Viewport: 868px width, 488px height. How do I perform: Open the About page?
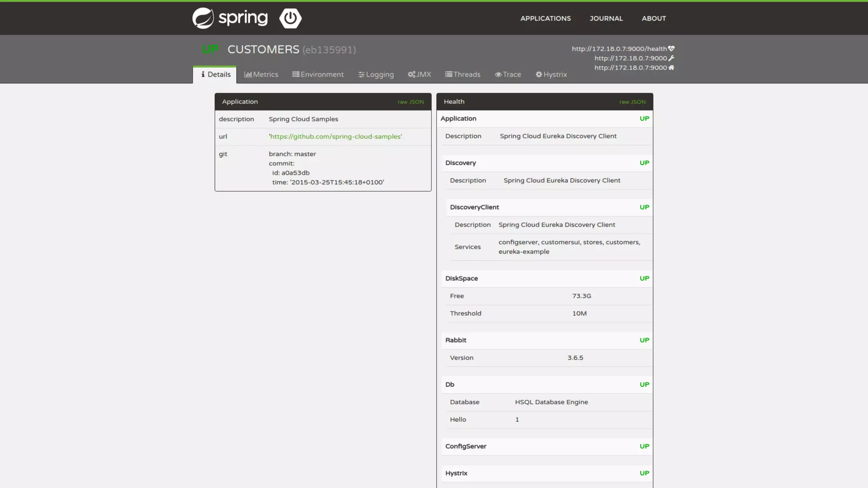pyautogui.click(x=654, y=19)
